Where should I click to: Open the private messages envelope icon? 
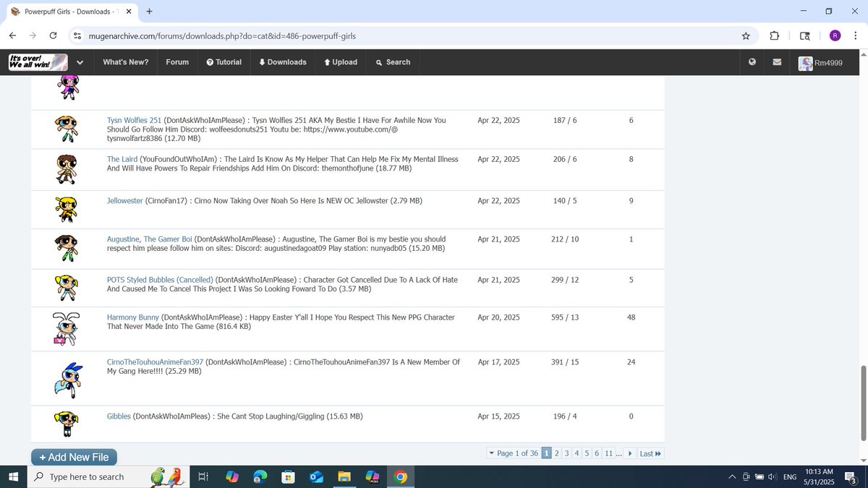(777, 62)
